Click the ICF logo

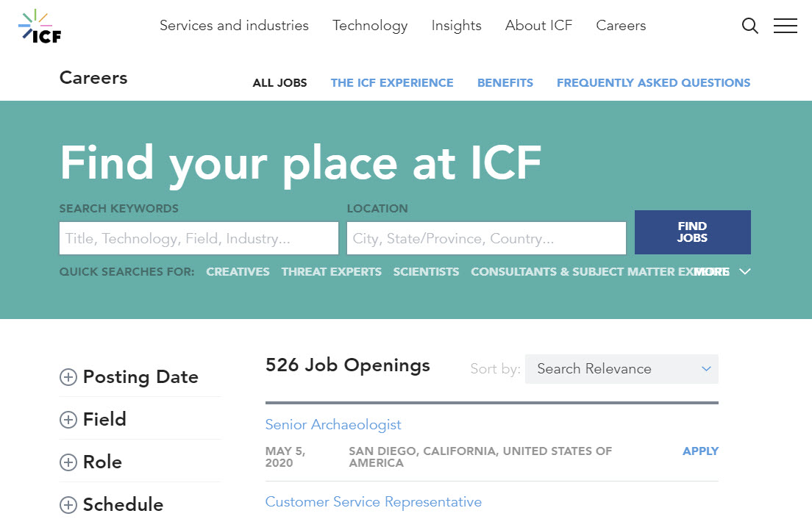point(40,26)
